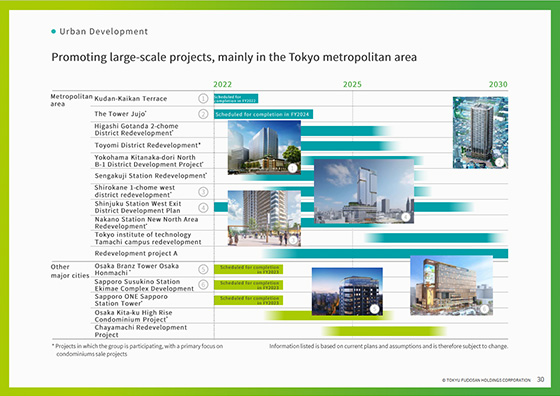560x396 pixels.
Task: Select 'Nakano Station New North Area Redevelopment'
Action: (146, 223)
